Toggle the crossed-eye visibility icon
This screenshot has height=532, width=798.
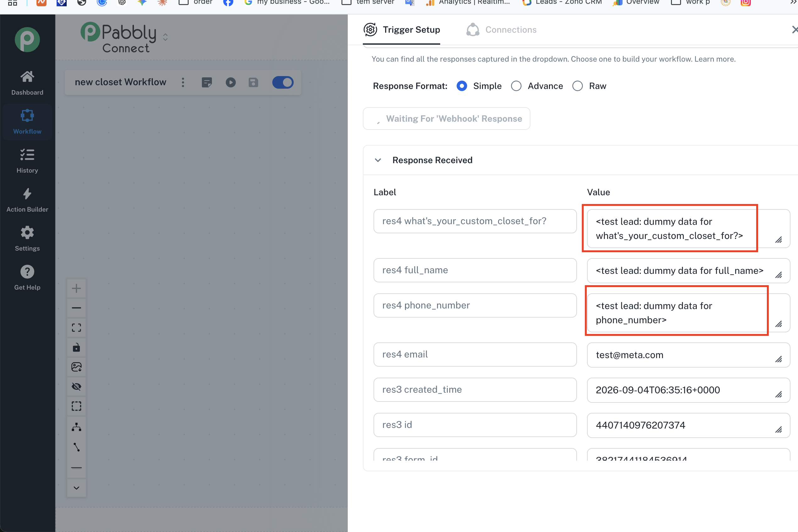pyautogui.click(x=76, y=386)
